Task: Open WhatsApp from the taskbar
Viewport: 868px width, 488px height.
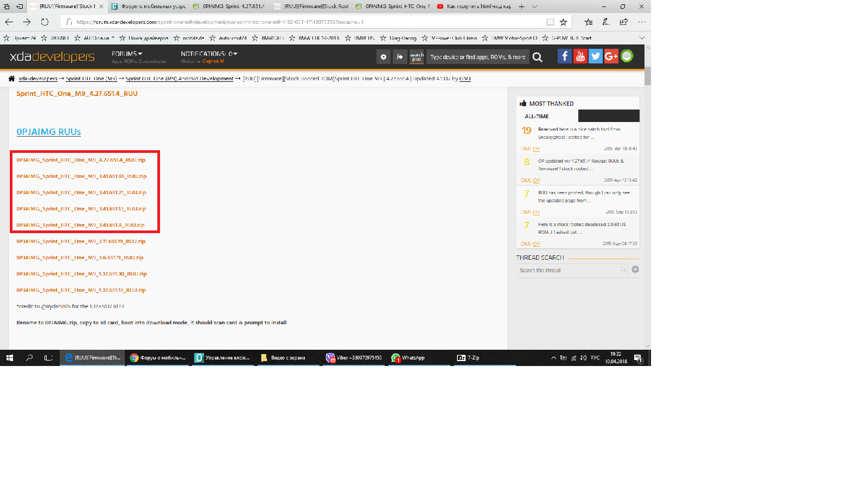Action: 419,358
